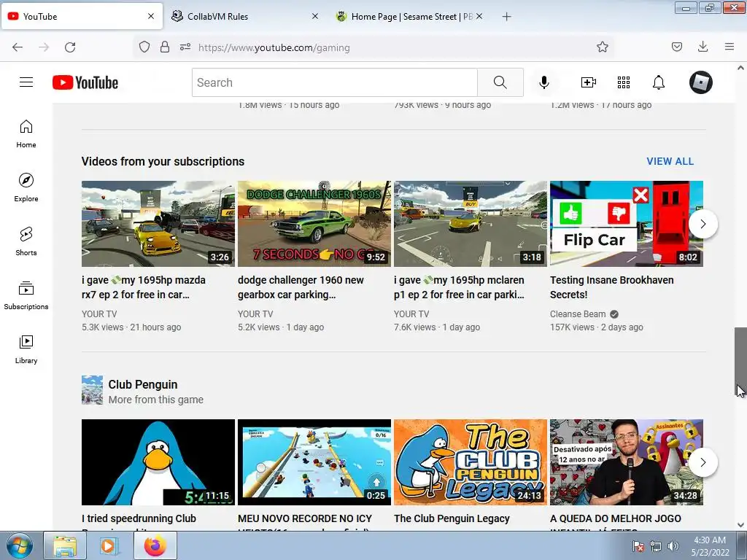Go to Home in the sidebar
Image resolution: width=747 pixels, height=560 pixels.
click(26, 134)
